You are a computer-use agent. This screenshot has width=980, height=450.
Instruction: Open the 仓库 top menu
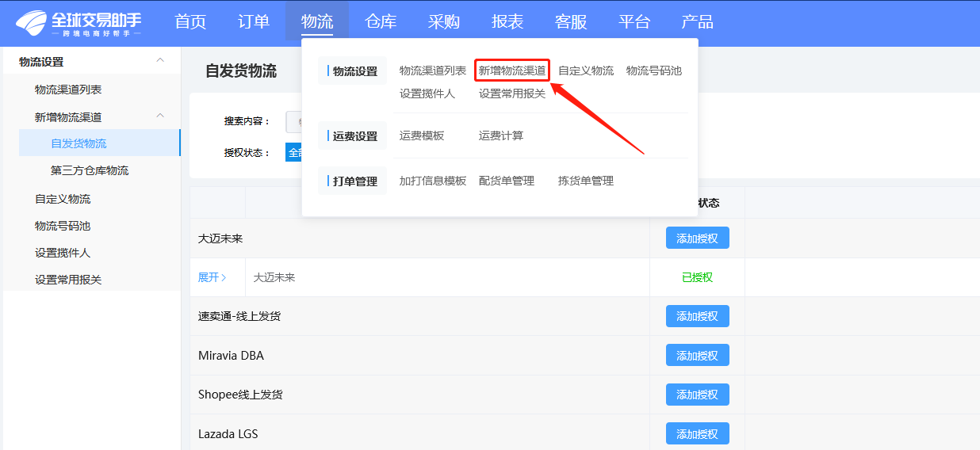[x=381, y=21]
